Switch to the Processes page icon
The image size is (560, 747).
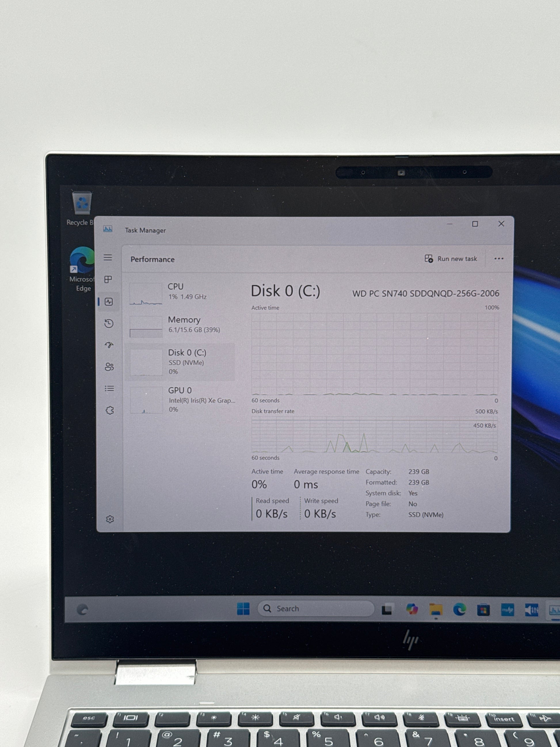click(108, 279)
